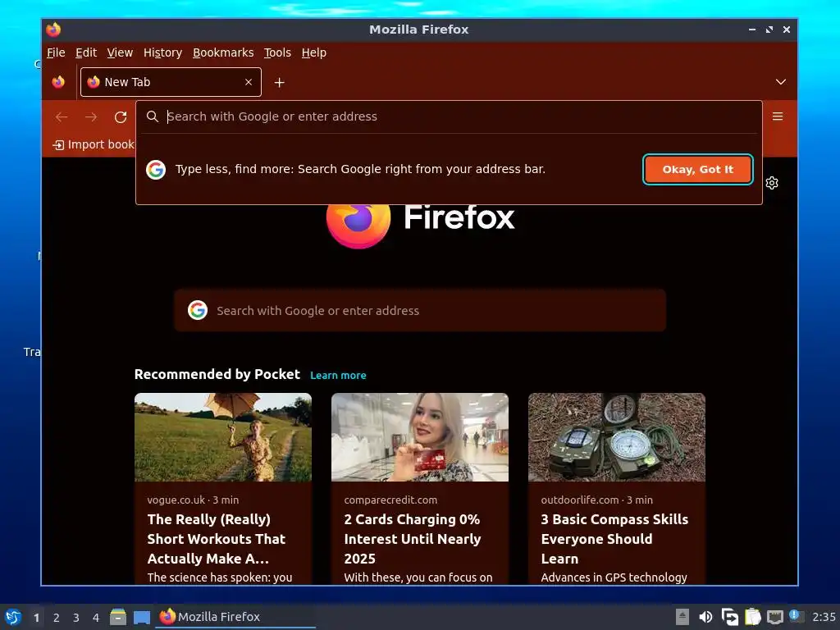Click headline 3 Basic Compass Skills
Image resolution: width=840 pixels, height=630 pixels.
coord(614,539)
